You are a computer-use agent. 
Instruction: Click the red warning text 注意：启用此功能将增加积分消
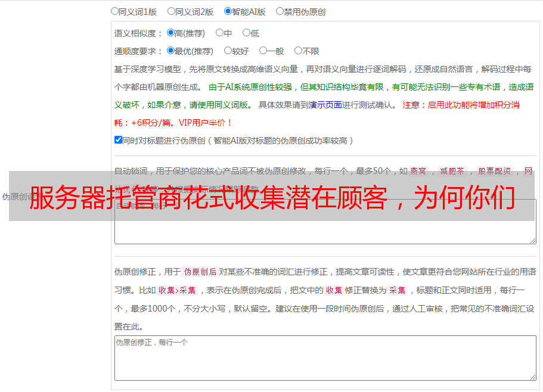click(461, 105)
